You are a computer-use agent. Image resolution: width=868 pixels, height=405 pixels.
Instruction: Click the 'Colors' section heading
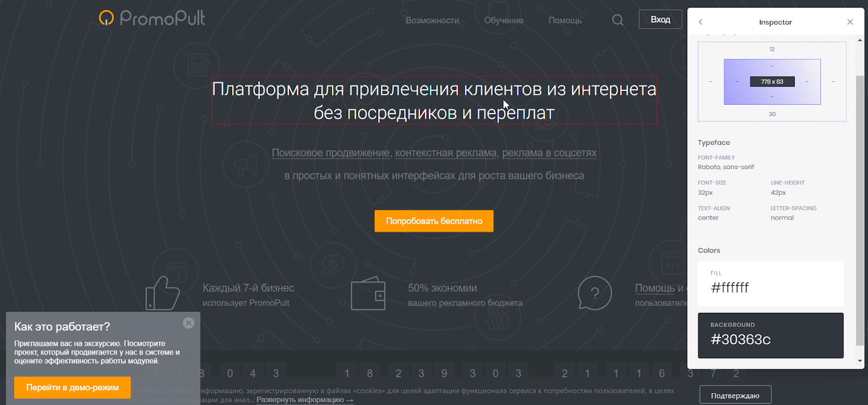tap(709, 250)
